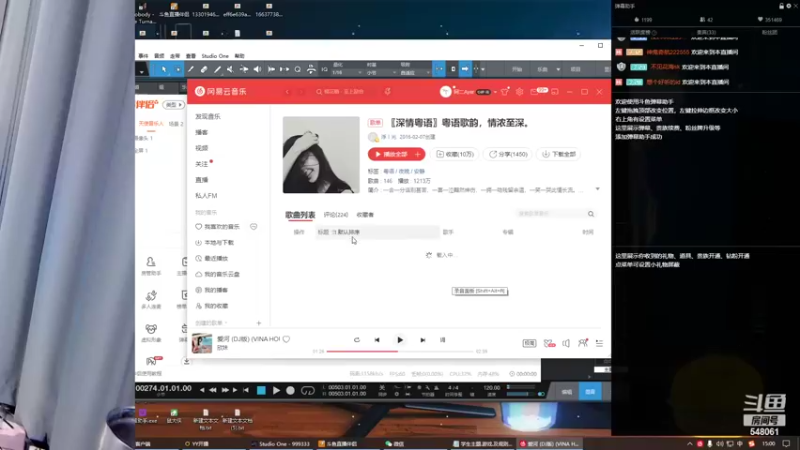The image size is (800, 450).
Task: Click the NetEase back navigation arrow
Action: click(x=287, y=92)
